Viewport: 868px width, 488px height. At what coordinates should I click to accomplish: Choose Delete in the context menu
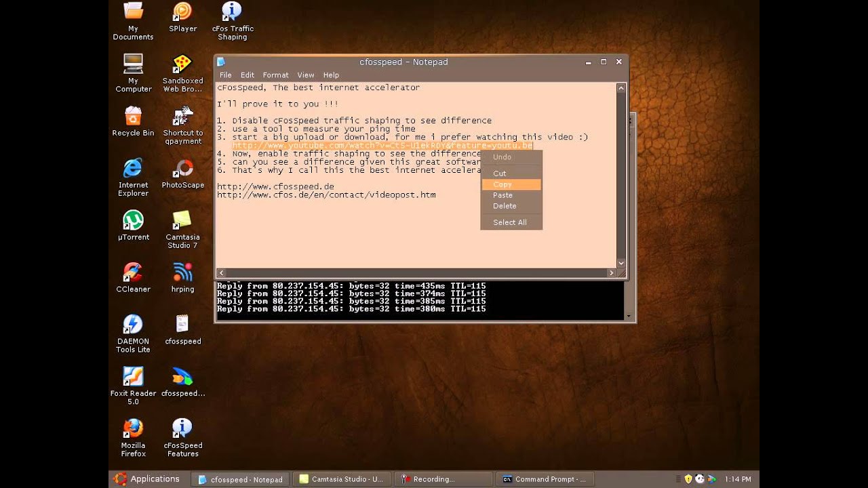pos(511,206)
